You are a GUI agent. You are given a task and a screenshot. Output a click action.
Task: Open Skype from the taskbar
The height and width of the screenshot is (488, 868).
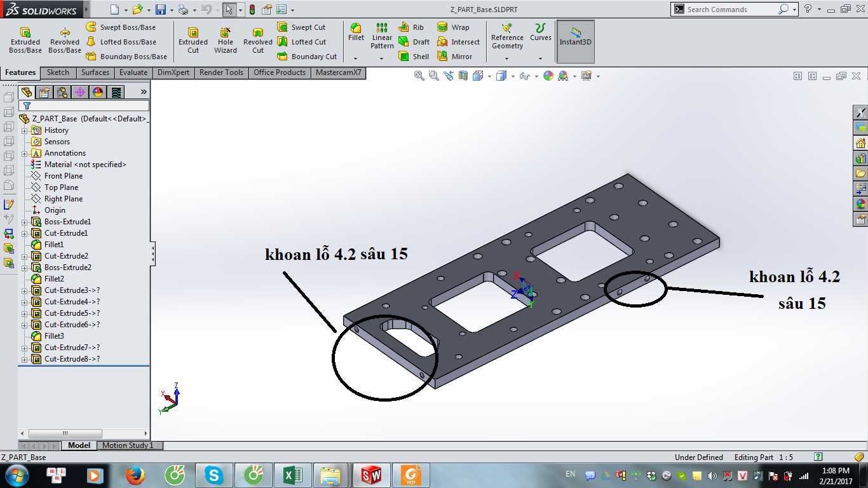(x=214, y=475)
